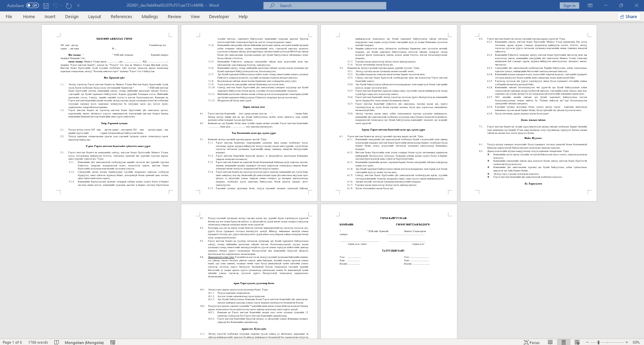Click the zoom out minus button
The image size is (644, 345).
pyautogui.click(x=587, y=342)
